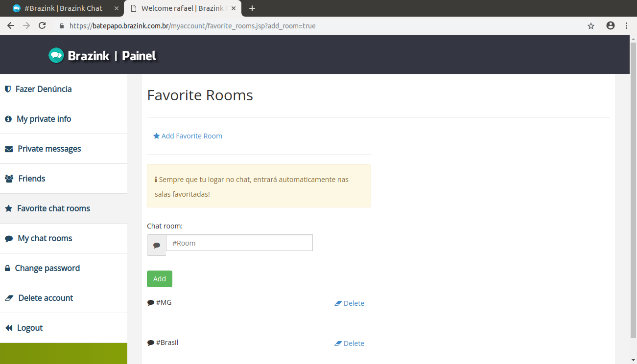This screenshot has width=637, height=364.
Task: Click the Brazink chat bubble logo icon
Action: [x=56, y=55]
